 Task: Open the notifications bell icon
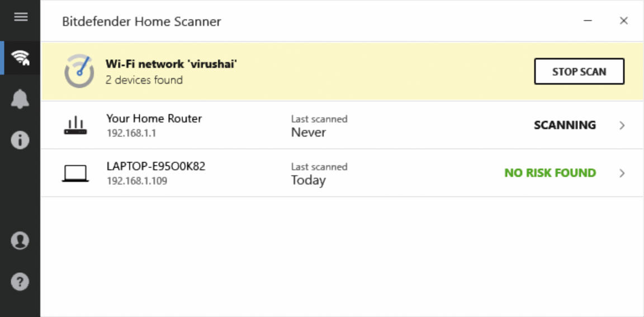tap(20, 99)
